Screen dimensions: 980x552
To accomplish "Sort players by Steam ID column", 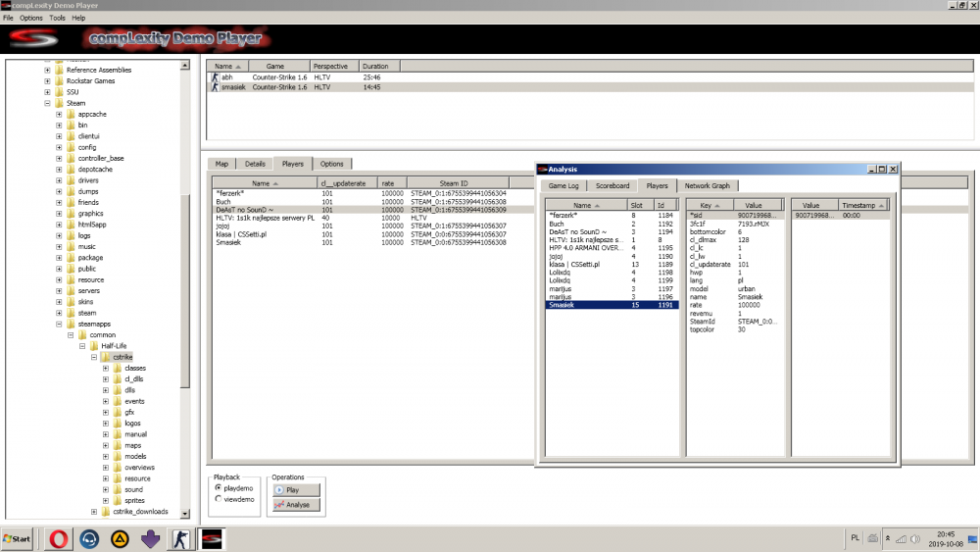I will pos(458,183).
